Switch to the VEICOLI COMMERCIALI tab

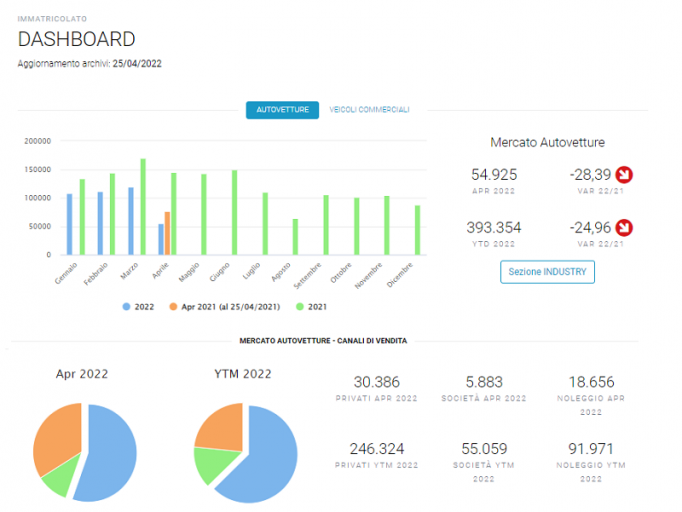(369, 110)
